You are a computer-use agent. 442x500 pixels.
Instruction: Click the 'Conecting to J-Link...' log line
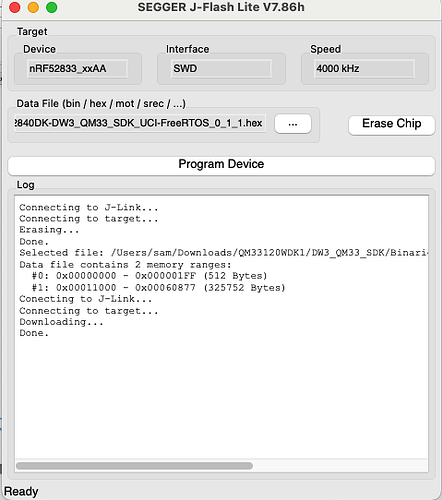pos(85,299)
